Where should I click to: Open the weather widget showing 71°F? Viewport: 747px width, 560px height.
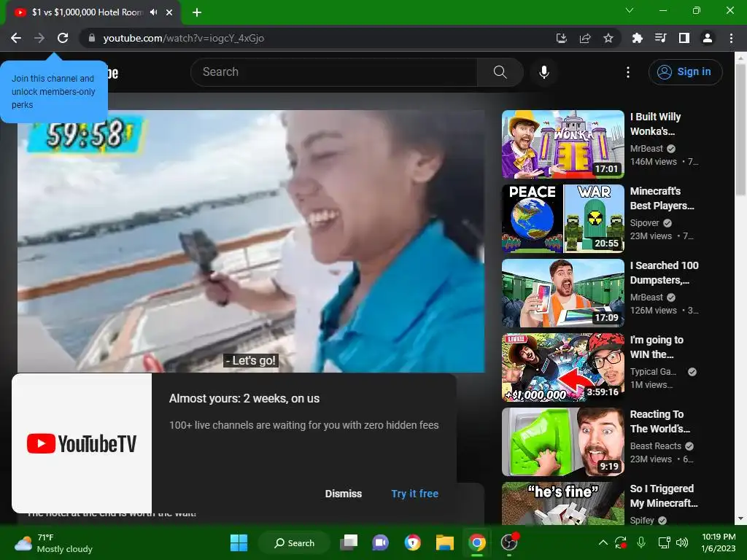tap(53, 542)
